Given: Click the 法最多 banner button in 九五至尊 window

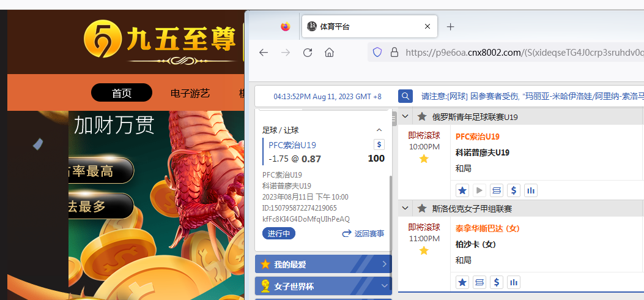Looking at the screenshot, I should [101, 206].
